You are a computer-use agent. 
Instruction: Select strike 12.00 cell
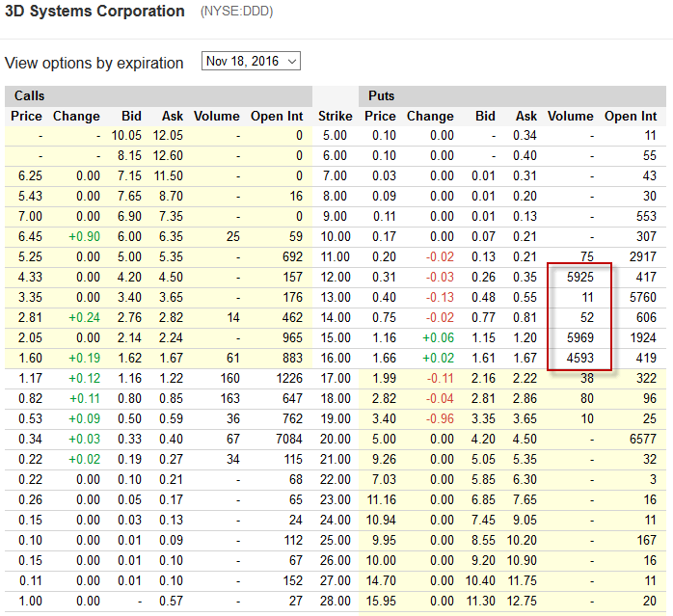pyautogui.click(x=336, y=278)
